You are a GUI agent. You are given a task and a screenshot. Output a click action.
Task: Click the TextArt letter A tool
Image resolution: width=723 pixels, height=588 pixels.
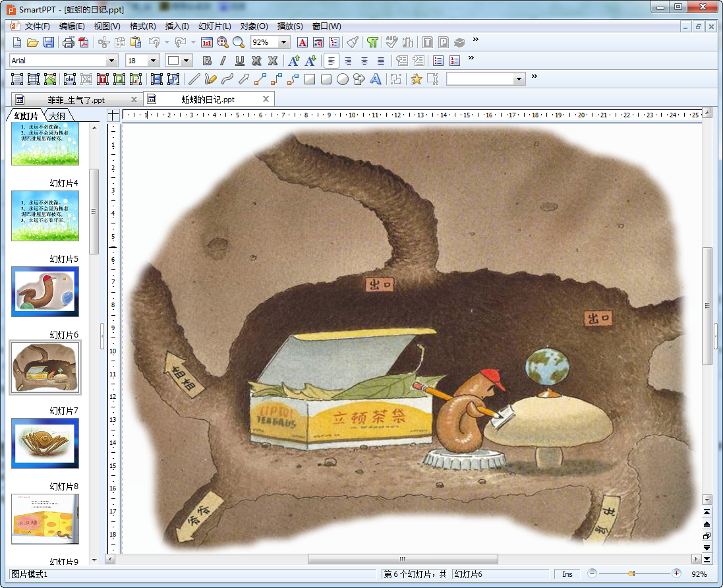[376, 79]
